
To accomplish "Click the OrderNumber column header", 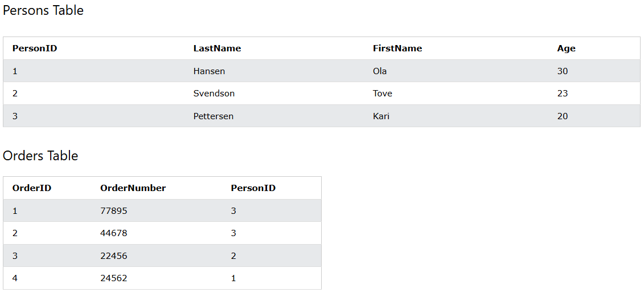I will (133, 188).
